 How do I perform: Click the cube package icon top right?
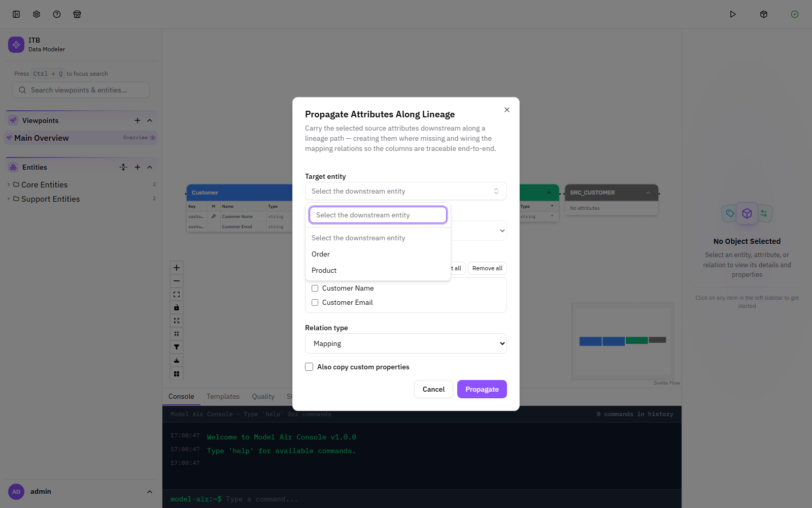tap(764, 14)
